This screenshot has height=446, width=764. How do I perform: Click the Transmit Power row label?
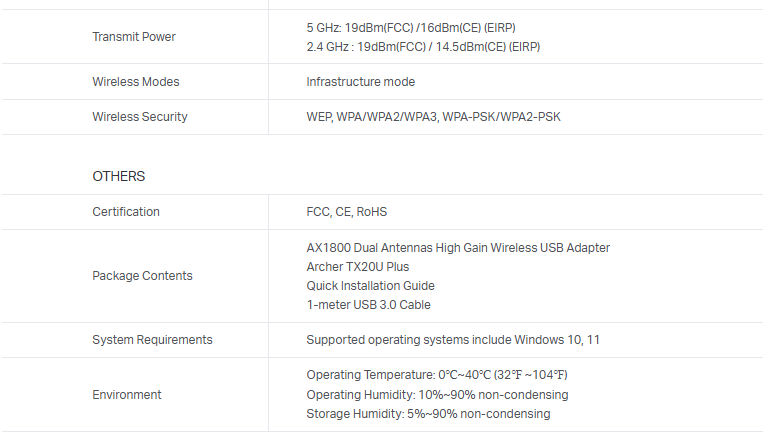134,37
